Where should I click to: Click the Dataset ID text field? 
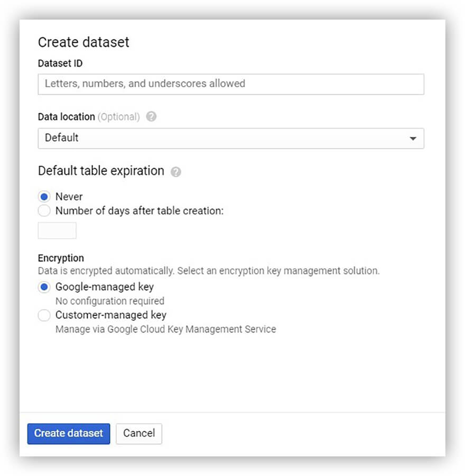click(231, 84)
